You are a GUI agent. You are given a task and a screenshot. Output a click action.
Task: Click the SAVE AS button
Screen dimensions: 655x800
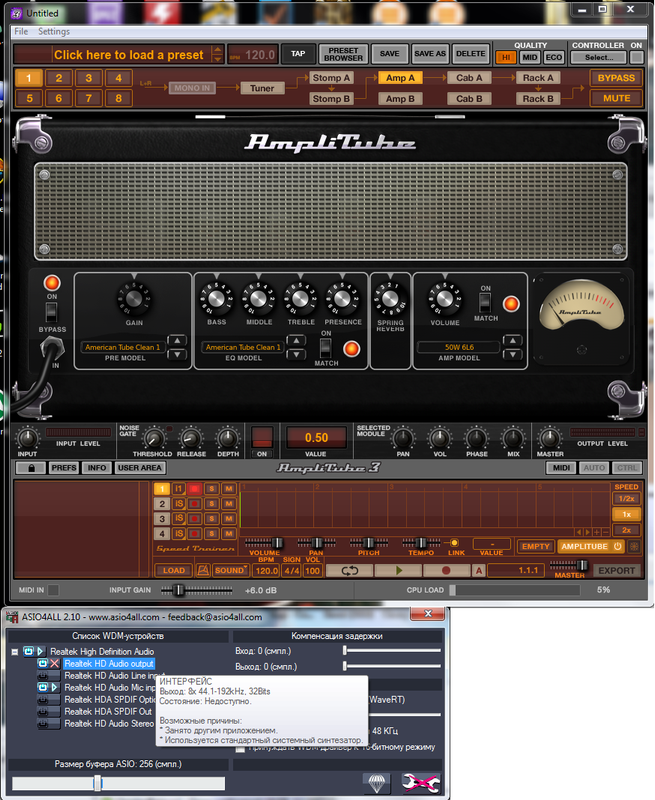430,54
